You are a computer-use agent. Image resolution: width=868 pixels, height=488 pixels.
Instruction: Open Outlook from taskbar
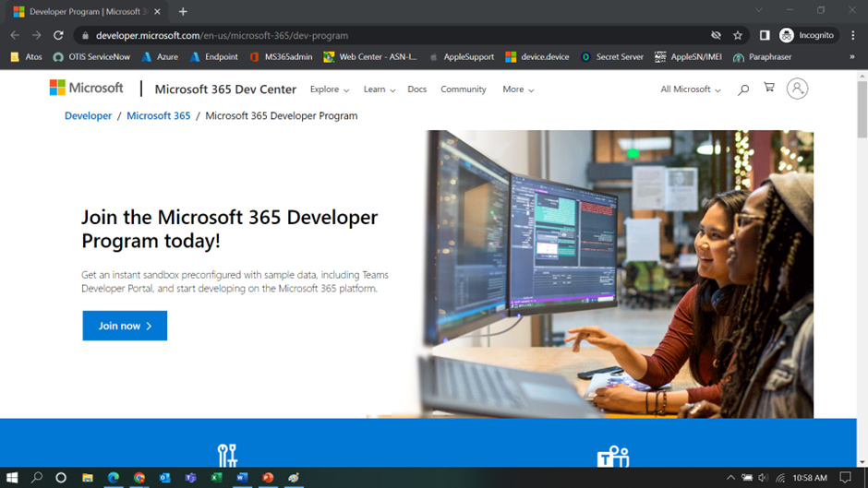click(165, 478)
